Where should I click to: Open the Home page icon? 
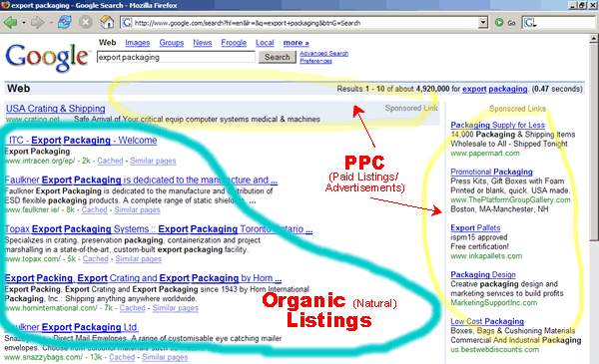[107, 23]
